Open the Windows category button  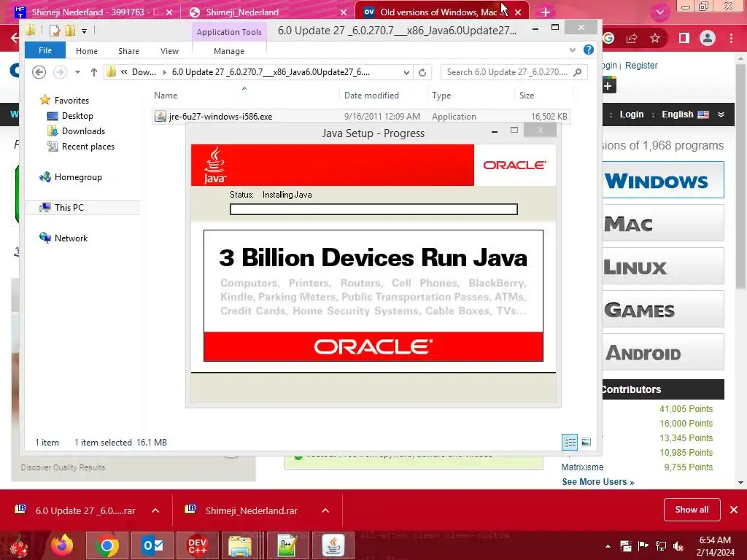pyautogui.click(x=662, y=180)
